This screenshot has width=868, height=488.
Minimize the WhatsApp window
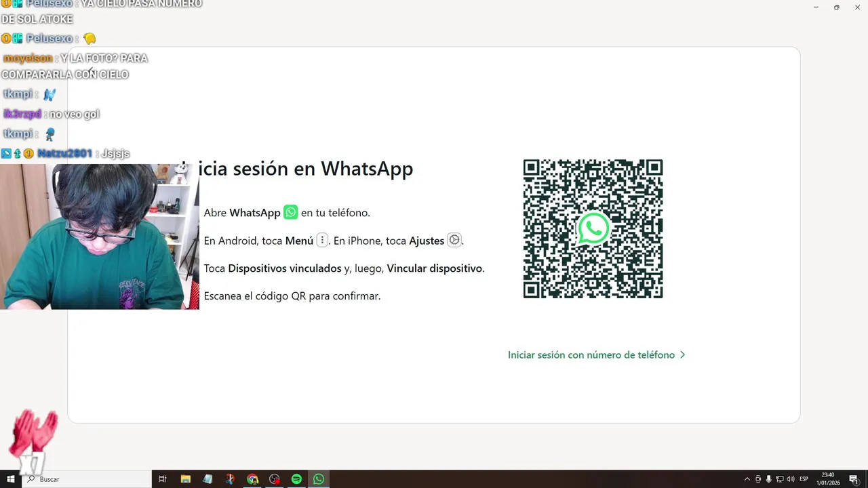[815, 7]
